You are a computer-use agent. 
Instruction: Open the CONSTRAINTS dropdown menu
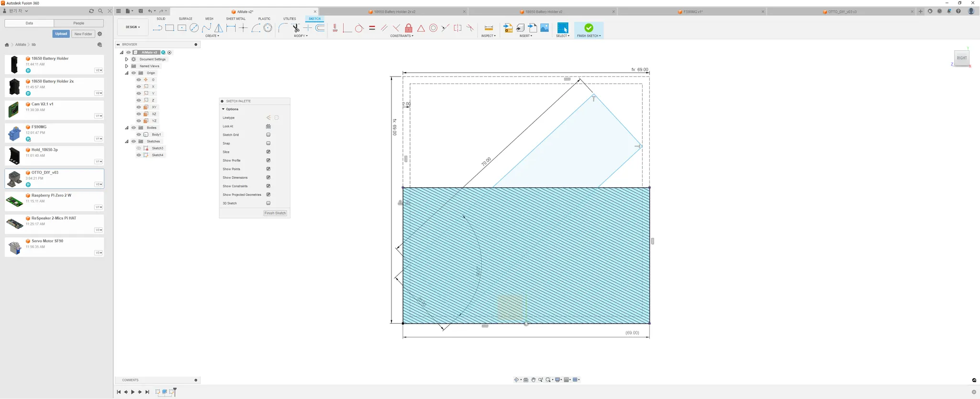pyautogui.click(x=401, y=36)
